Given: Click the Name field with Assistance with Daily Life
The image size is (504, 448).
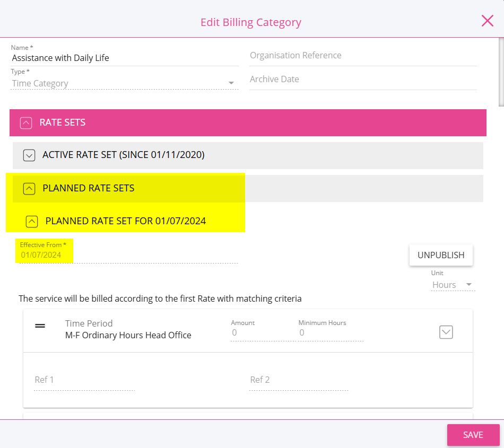Looking at the screenshot, I should click(x=125, y=58).
